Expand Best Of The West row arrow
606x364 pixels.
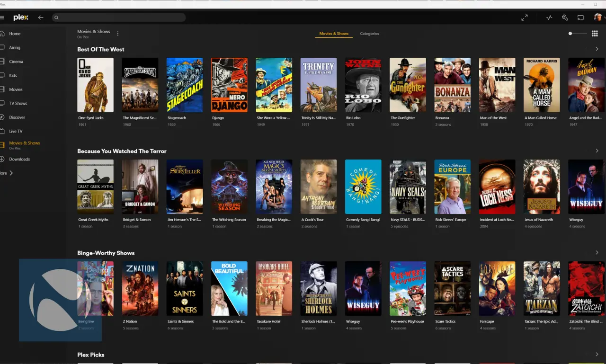597,49
